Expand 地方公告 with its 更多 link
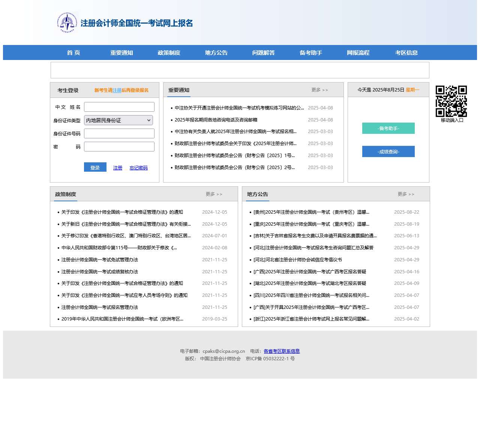The height and width of the screenshot is (448, 480). coord(405,194)
